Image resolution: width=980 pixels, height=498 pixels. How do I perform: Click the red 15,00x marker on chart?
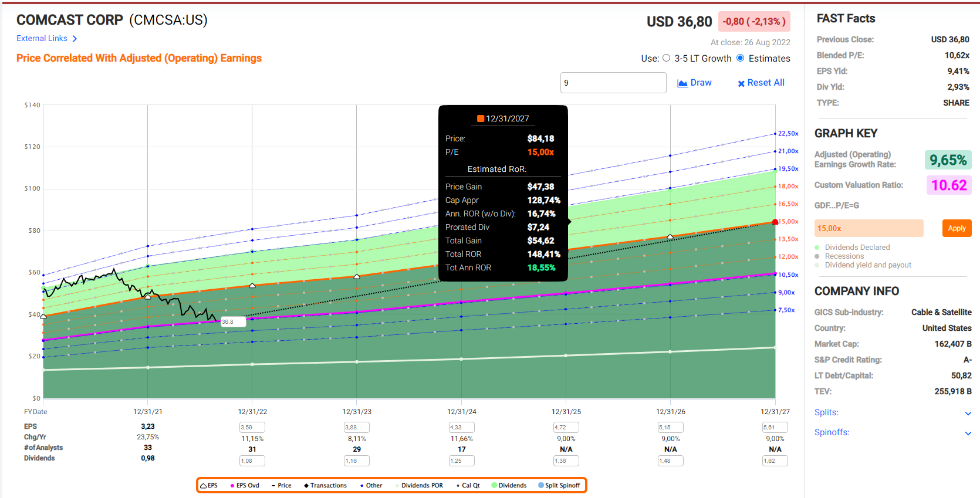775,222
